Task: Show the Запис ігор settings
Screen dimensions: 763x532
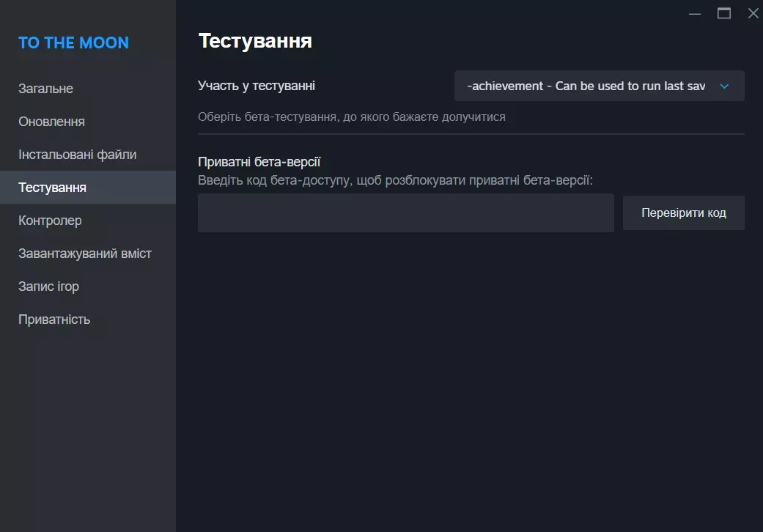Action: coord(48,287)
